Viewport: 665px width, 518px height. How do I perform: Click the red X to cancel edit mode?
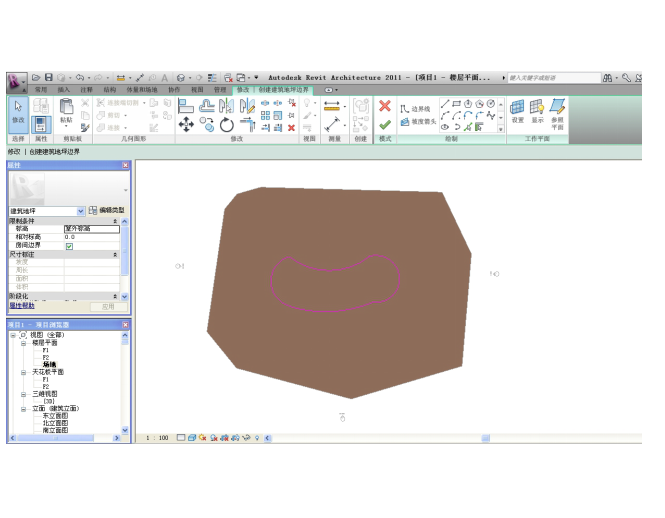(x=384, y=106)
